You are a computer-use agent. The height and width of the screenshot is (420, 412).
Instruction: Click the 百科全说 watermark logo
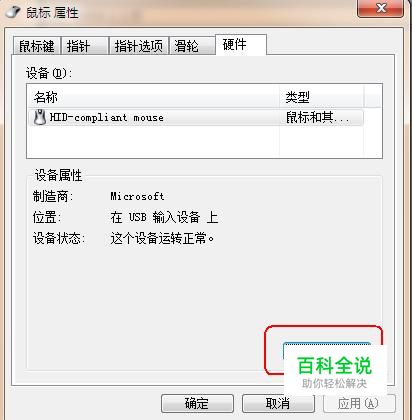pos(335,371)
